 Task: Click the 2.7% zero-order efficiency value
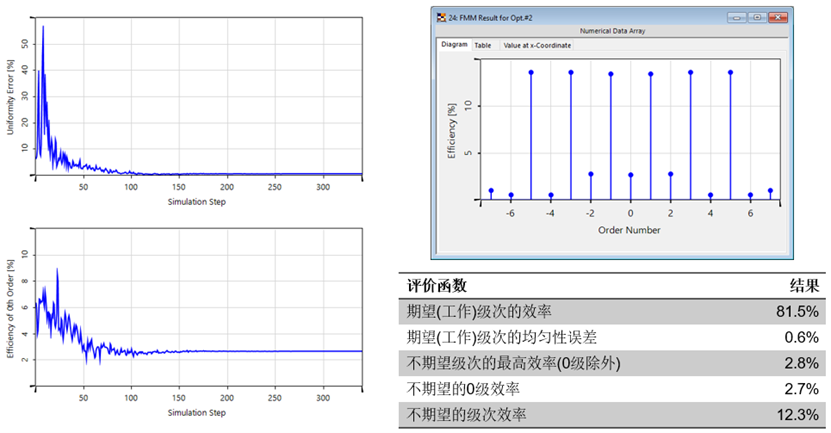[801, 389]
